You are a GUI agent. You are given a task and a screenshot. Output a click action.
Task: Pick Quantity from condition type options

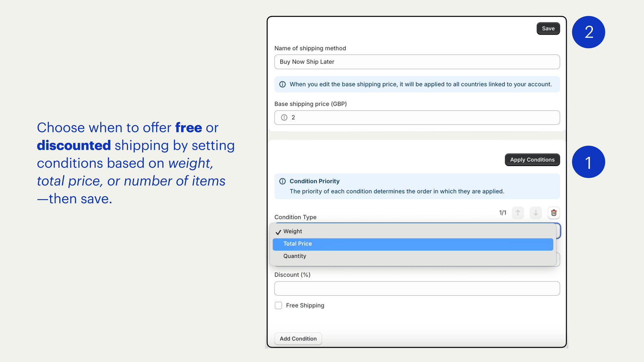click(x=295, y=256)
